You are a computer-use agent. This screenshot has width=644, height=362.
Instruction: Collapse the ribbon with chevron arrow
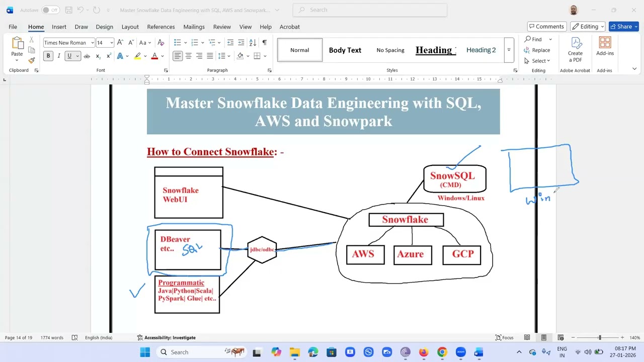click(634, 68)
